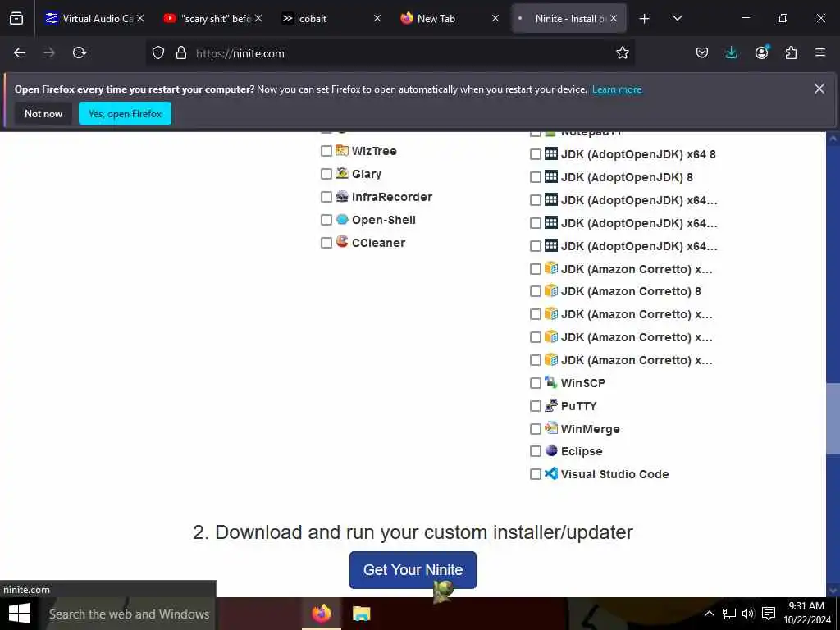Open Firefox View in tab strip

click(16, 18)
